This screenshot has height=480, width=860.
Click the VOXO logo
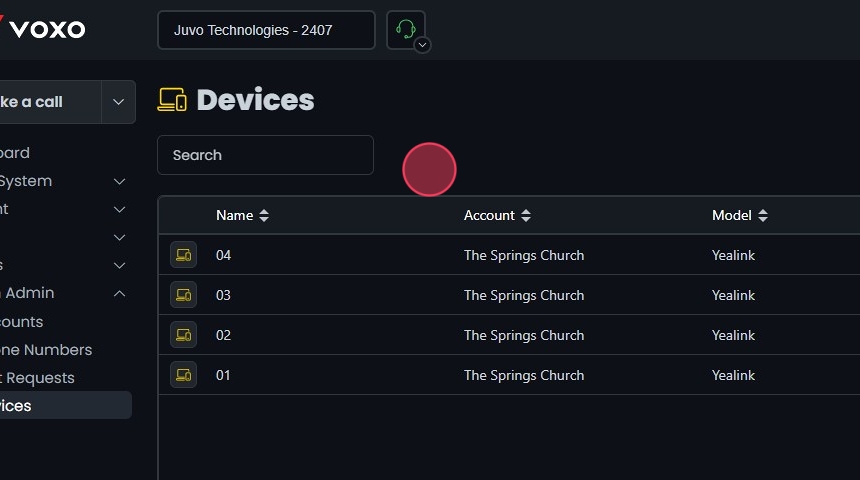click(43, 29)
